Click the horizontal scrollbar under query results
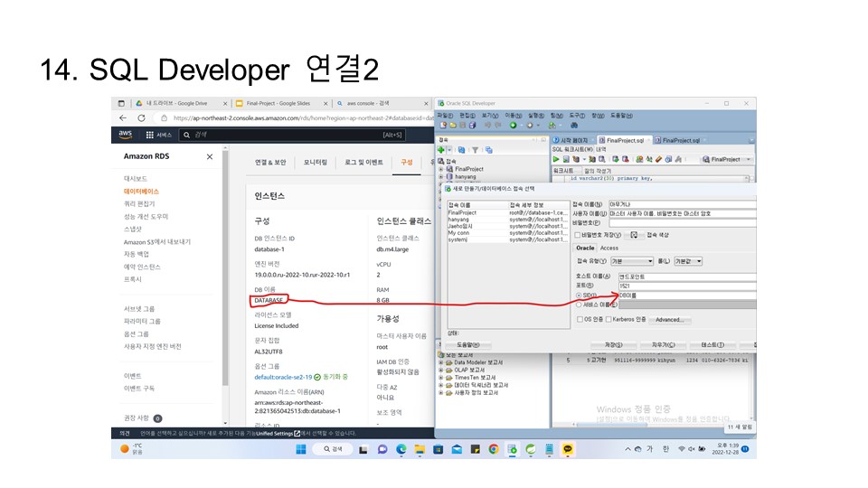The height and width of the screenshot is (488, 868). [x=612, y=425]
